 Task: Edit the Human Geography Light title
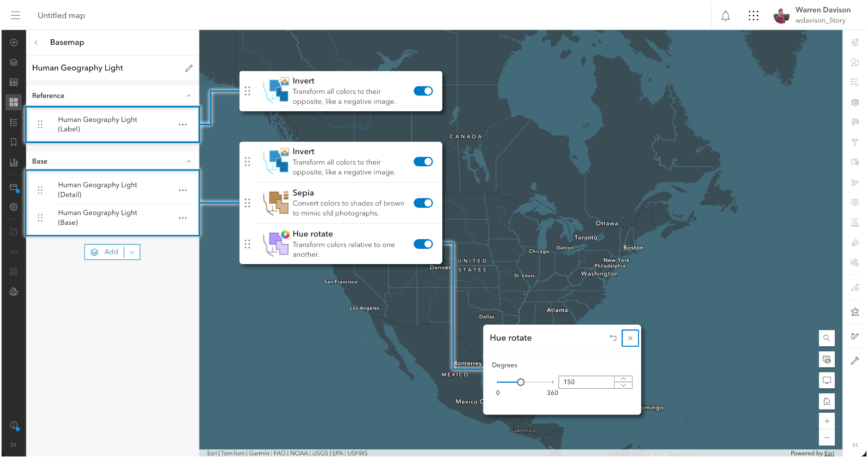[x=189, y=68]
